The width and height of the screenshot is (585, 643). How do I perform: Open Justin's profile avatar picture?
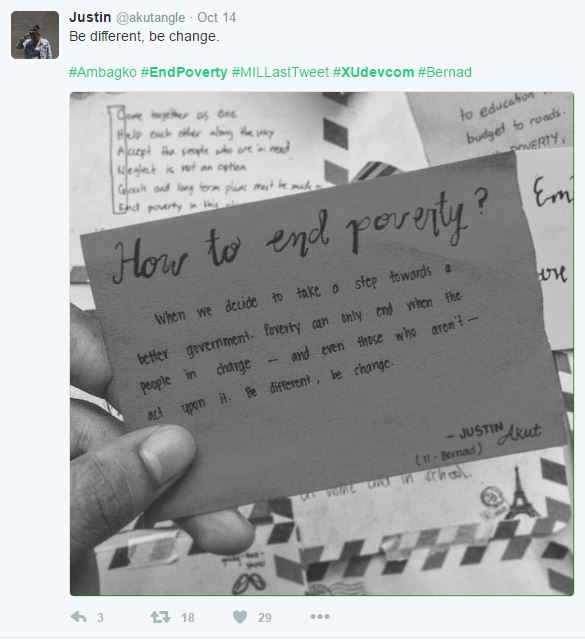(x=35, y=35)
